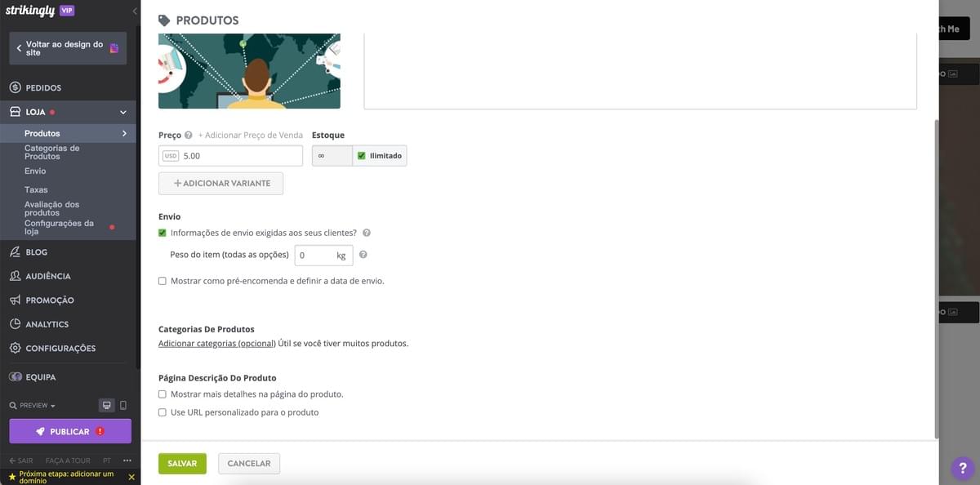
Task: Select Categorias de Produtos menu item
Action: [51, 151]
